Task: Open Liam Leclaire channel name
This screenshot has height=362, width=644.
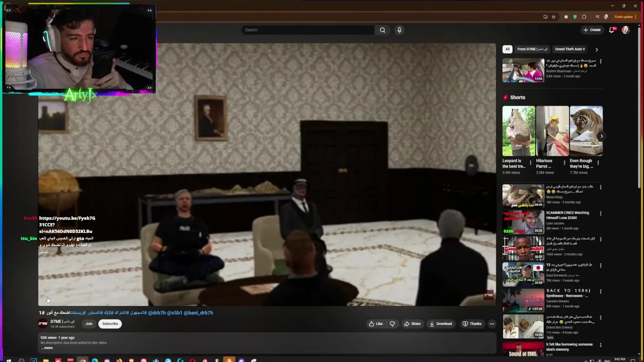Action: (556, 223)
